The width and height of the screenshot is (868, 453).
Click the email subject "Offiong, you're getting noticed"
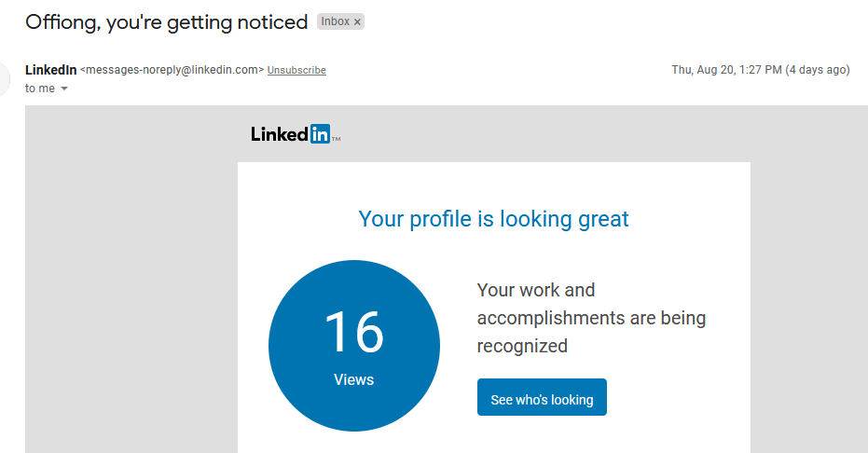click(x=167, y=22)
